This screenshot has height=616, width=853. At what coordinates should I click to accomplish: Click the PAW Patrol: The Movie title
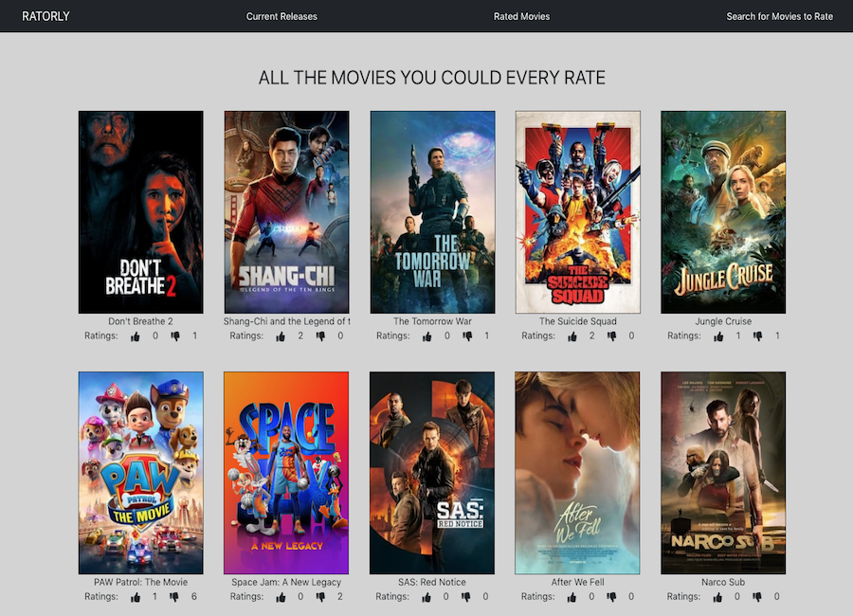pyautogui.click(x=140, y=582)
